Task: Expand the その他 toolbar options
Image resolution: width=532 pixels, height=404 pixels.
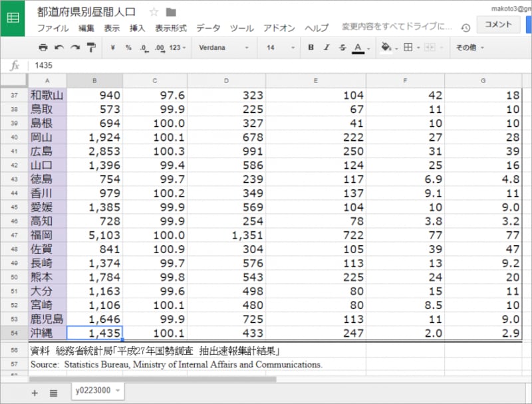Action: (x=469, y=48)
